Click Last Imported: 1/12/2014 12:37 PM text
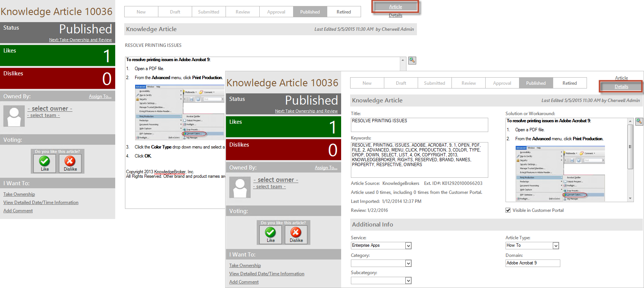This screenshot has height=288, width=644. (x=386, y=201)
